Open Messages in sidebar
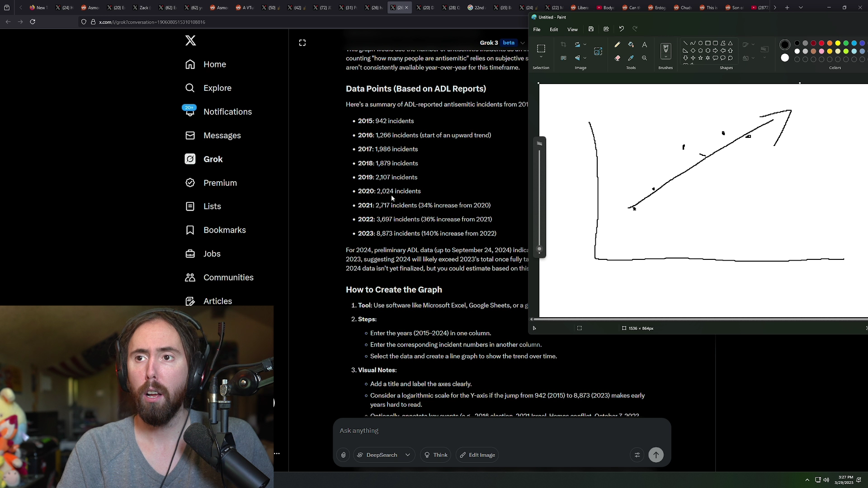This screenshot has width=868, height=488. point(213,136)
